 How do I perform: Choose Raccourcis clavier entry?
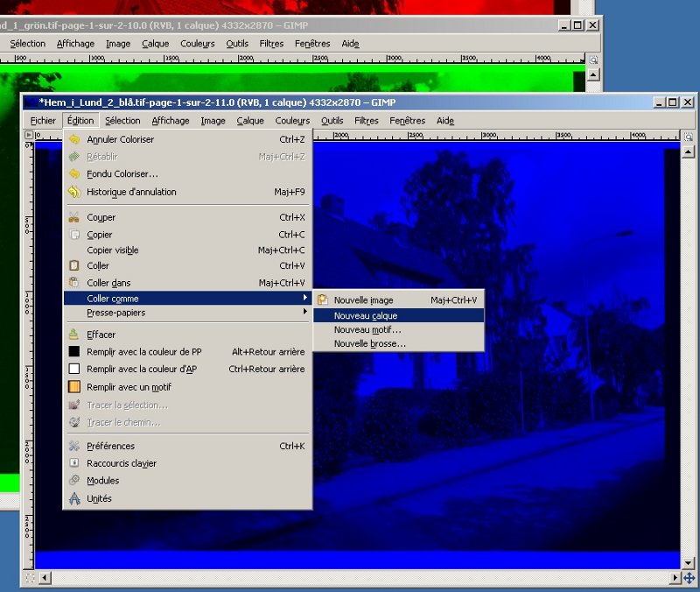pyautogui.click(x=121, y=463)
